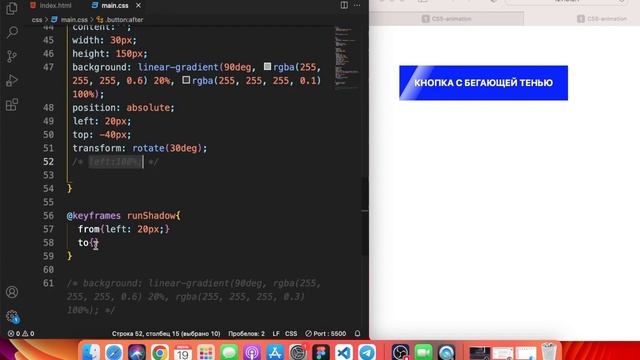Image resolution: width=640 pixels, height=360 pixels.
Task: Open Podcasts from the Dock
Action: 252,352
